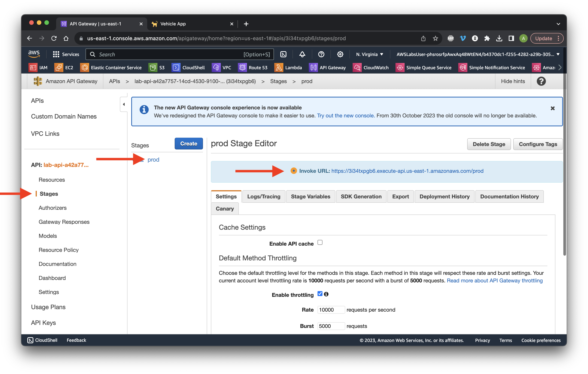Viewport: 588px width, 374px height.
Task: Expand the browser tab list chevron
Action: pos(558,24)
